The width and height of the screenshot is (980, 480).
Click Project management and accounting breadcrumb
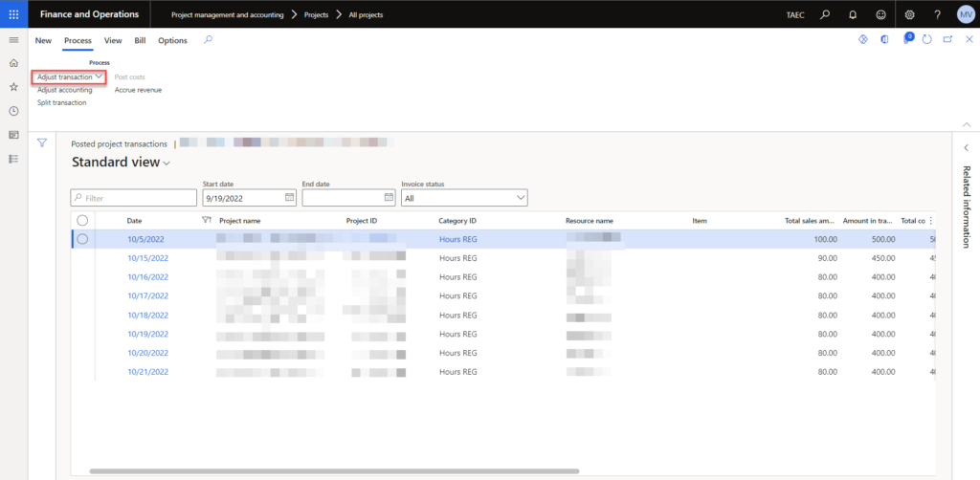point(228,14)
